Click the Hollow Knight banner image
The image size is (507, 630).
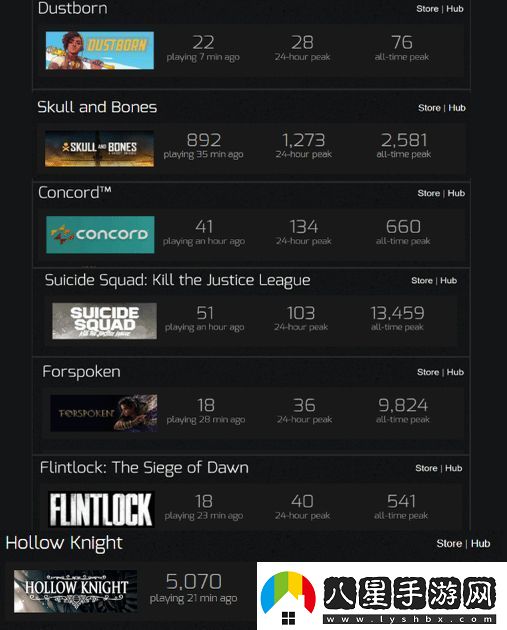pyautogui.click(x=76, y=591)
